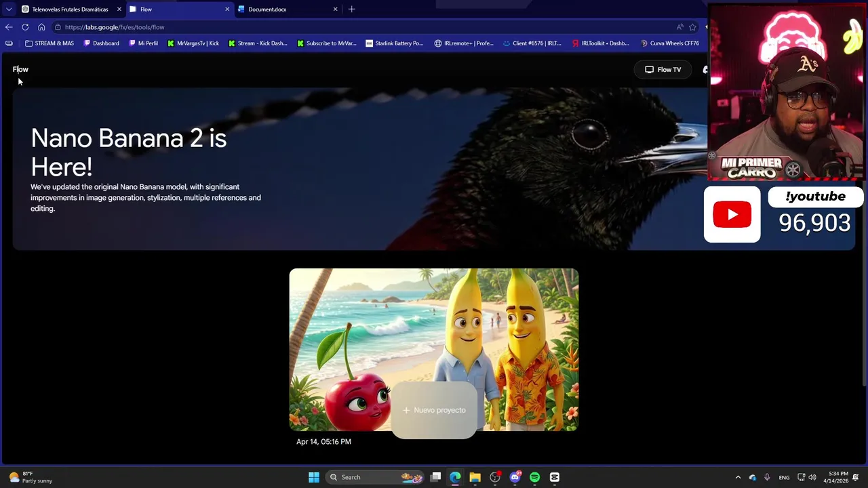This screenshot has width=868, height=488.
Task: Toggle Read Aloud icon in address bar
Action: point(679,27)
